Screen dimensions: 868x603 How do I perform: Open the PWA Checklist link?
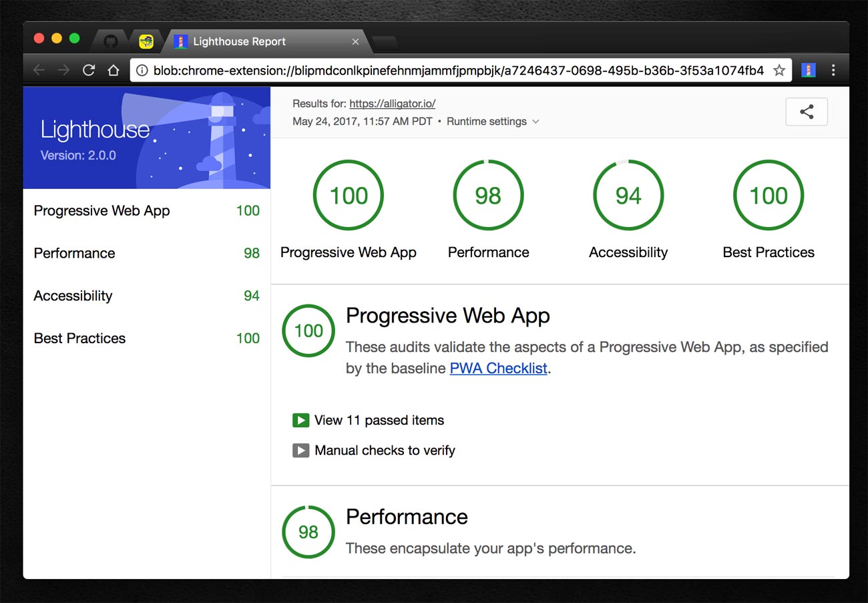(x=499, y=368)
